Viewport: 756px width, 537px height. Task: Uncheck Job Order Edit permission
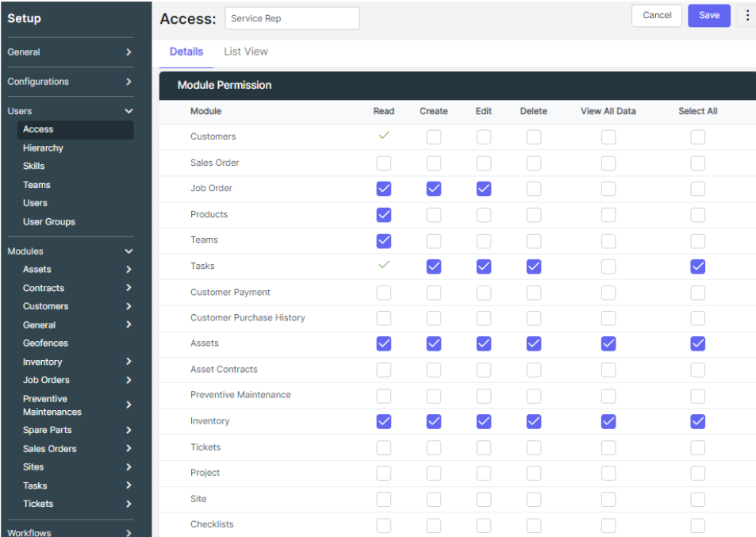click(484, 189)
